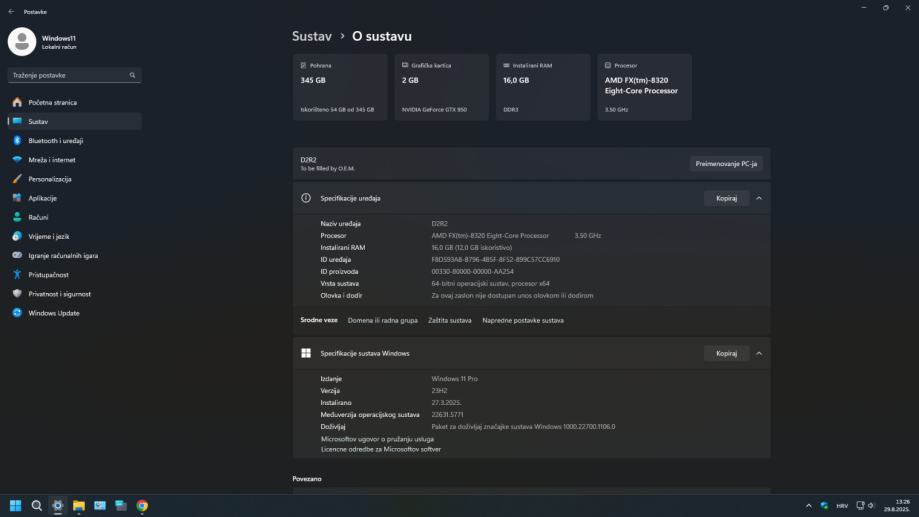Viewport: 919px width, 517px height.
Task: Collapse Specifikacije uređaja section chevron
Action: point(759,198)
